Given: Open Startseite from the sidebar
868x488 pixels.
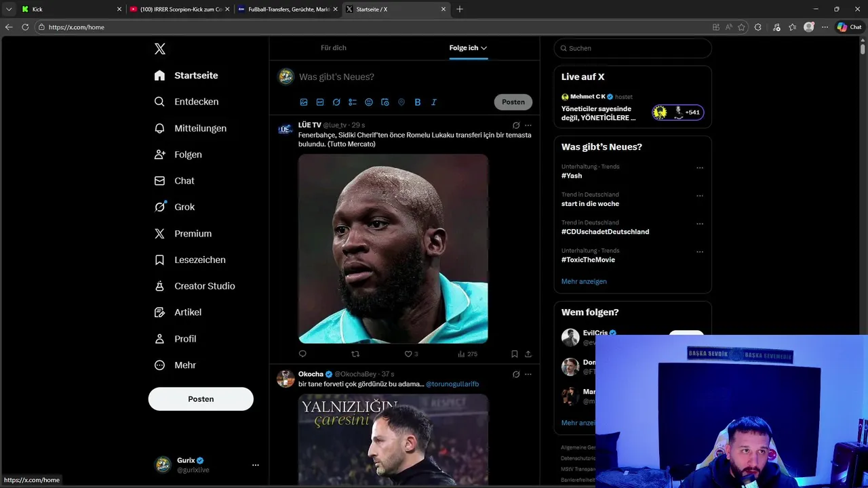Looking at the screenshot, I should [186, 75].
